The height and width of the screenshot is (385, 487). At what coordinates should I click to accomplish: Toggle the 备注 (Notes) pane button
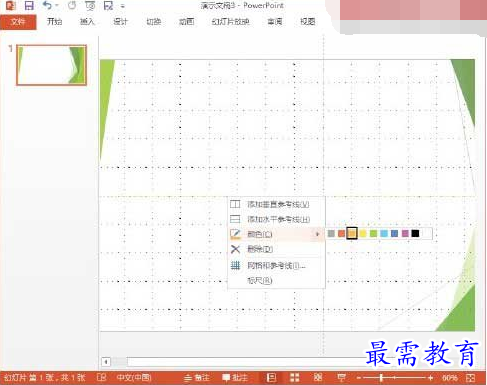coord(197,378)
